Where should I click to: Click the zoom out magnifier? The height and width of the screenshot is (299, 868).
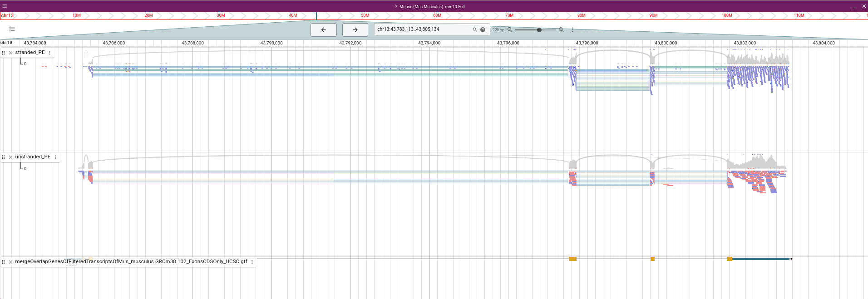(510, 29)
